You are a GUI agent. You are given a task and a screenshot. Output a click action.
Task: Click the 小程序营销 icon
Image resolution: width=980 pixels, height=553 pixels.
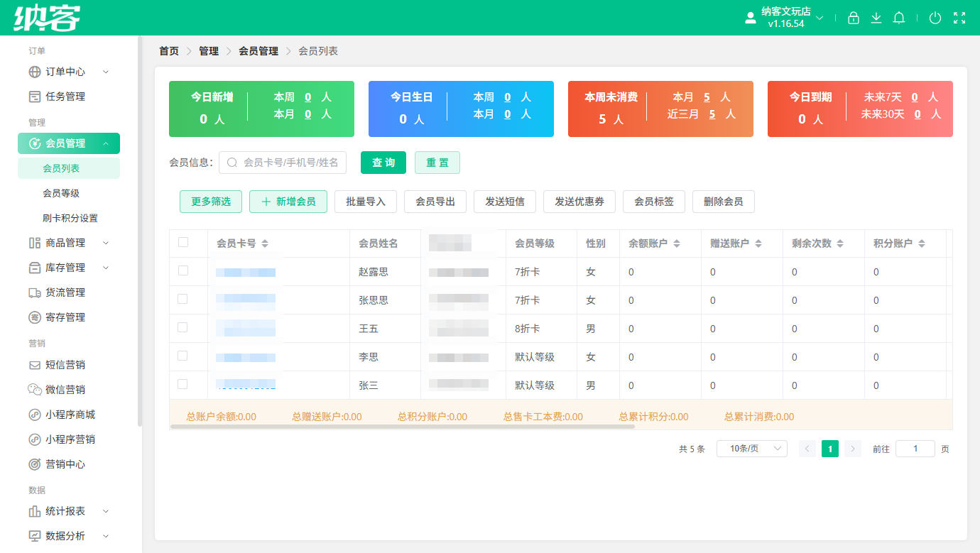35,439
